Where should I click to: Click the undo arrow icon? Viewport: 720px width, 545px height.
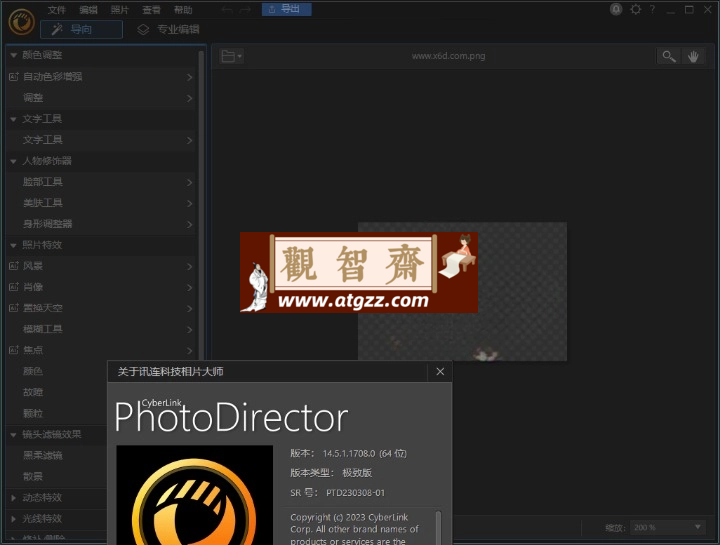click(227, 10)
